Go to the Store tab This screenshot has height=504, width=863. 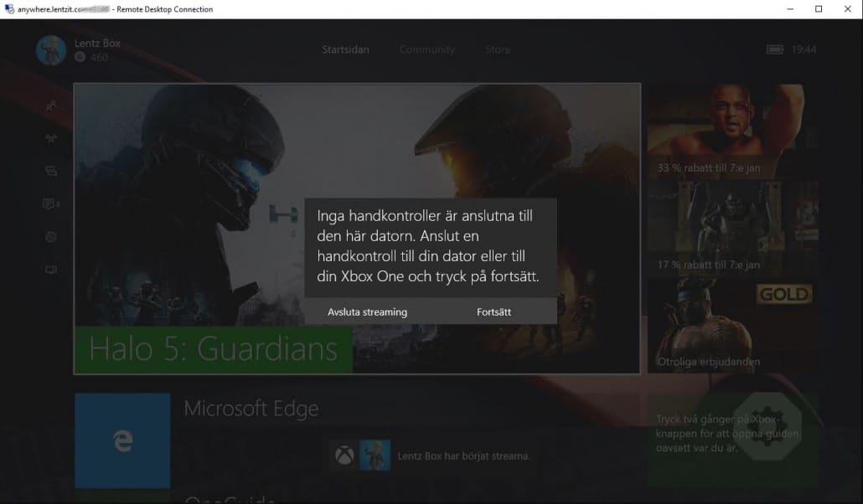498,49
